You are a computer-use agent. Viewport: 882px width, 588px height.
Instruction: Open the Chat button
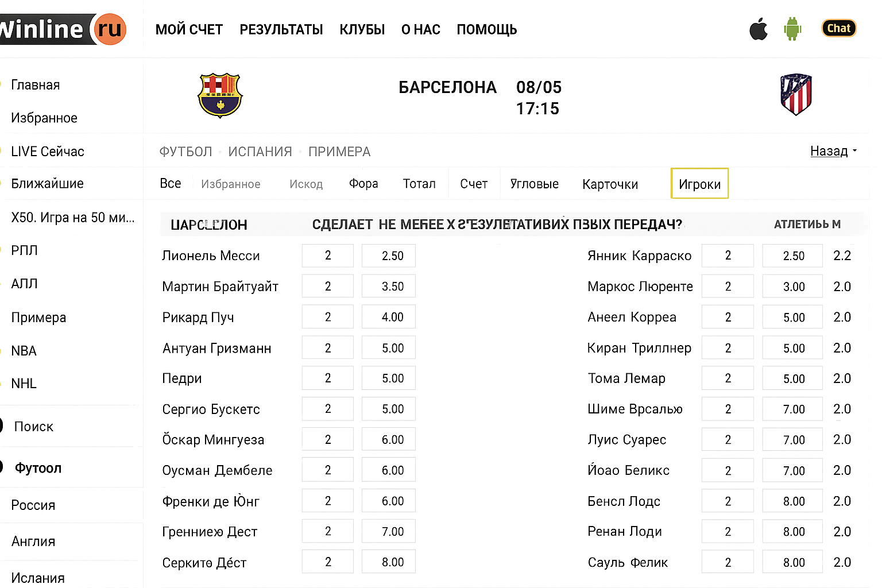(x=838, y=28)
